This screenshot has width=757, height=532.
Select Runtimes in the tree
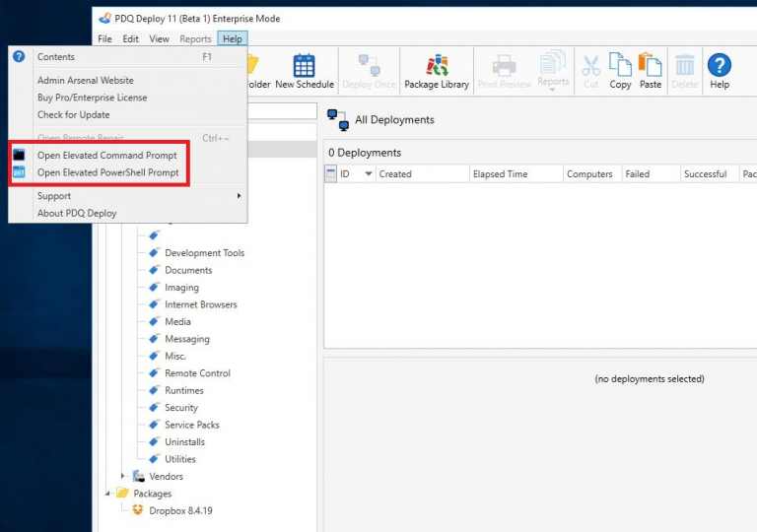(x=184, y=390)
